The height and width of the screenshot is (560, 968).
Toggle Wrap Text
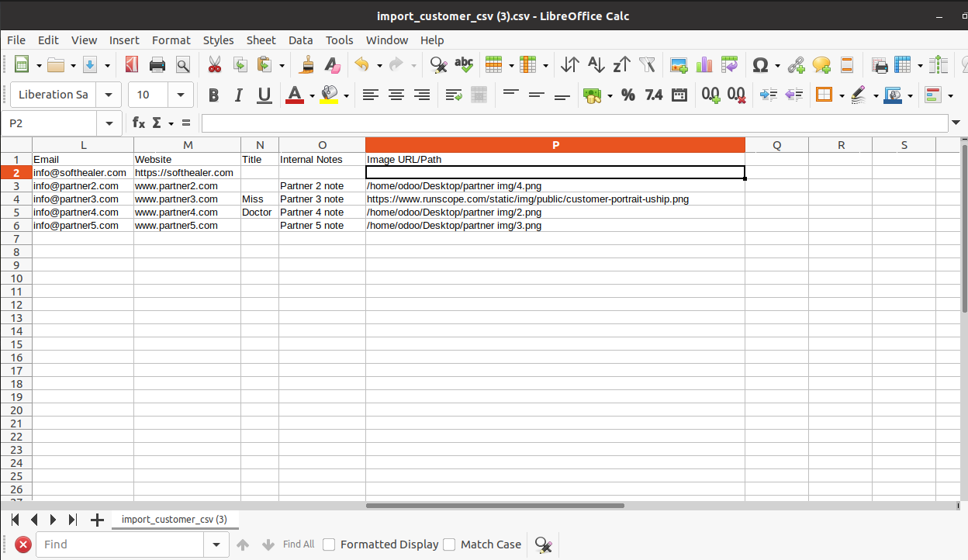[x=454, y=95]
